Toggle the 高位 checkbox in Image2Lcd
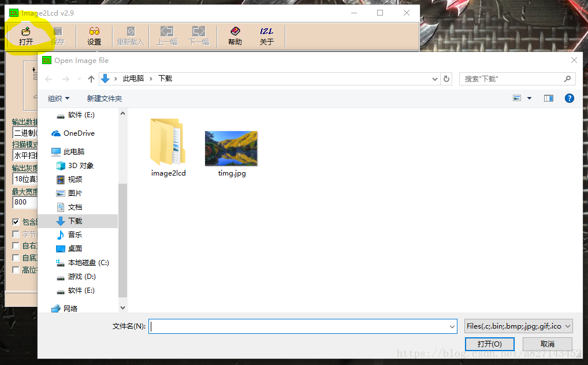This screenshot has height=365, width=588. (x=16, y=270)
